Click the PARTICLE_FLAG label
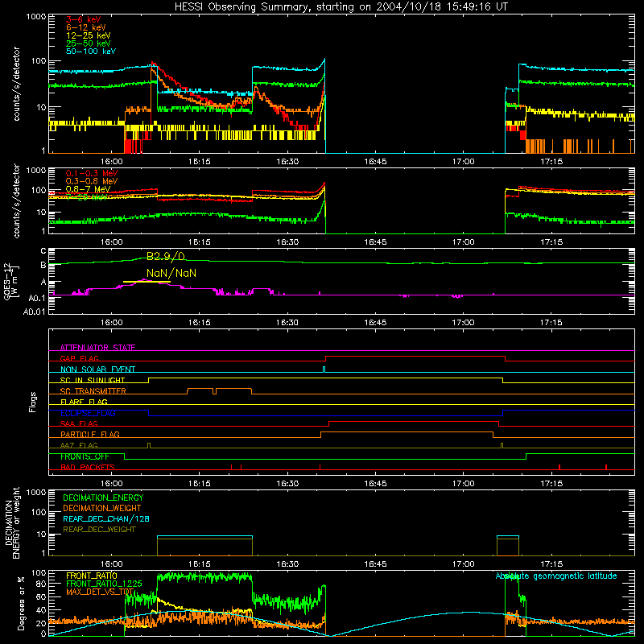This screenshot has height=644, width=644. (90, 434)
